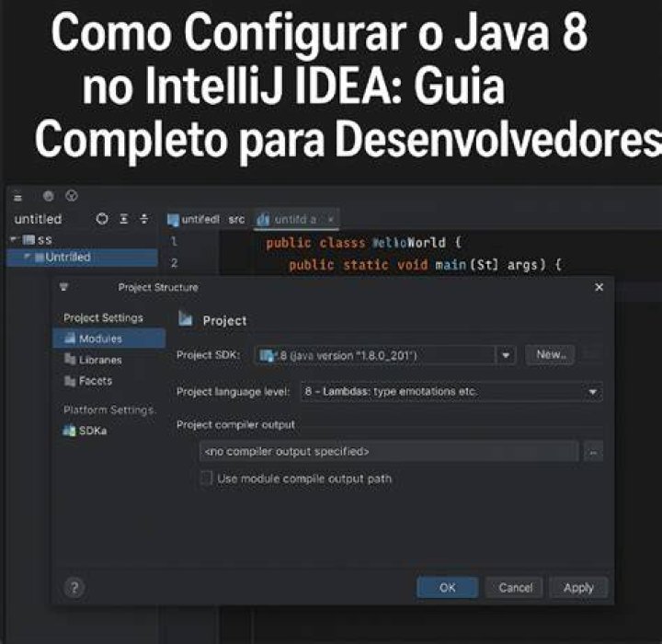Click the untitled project panel title
The image size is (662, 644).
(38, 219)
